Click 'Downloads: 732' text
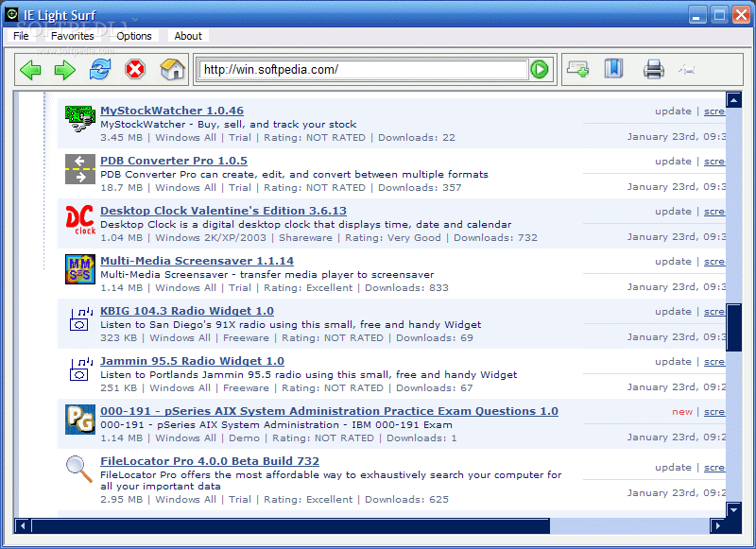756x549 pixels. click(x=495, y=237)
